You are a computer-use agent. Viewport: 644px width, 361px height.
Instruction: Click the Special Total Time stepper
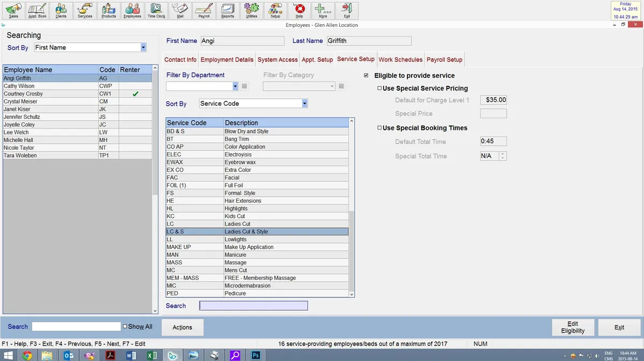click(x=503, y=156)
